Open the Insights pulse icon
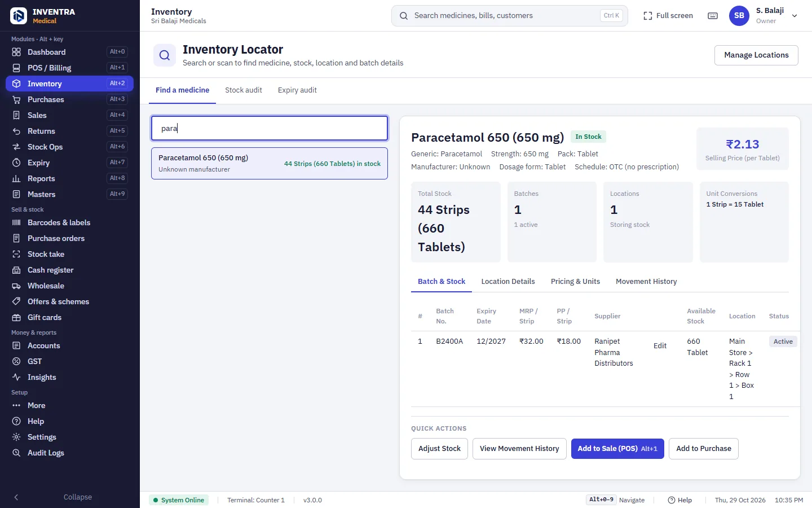Viewport: 812px width, 508px height. pyautogui.click(x=16, y=377)
